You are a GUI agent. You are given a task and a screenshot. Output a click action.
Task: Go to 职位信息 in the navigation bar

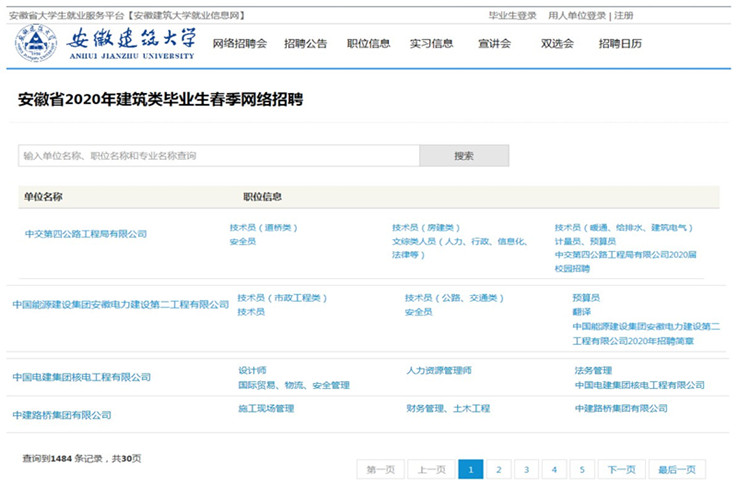point(368,44)
